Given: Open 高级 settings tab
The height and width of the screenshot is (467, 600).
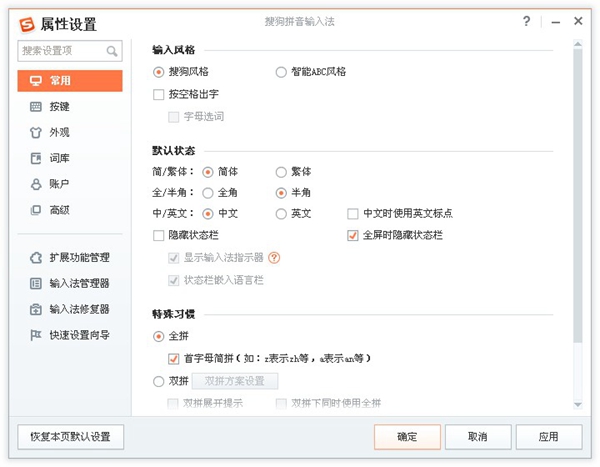Looking at the screenshot, I should point(70,210).
